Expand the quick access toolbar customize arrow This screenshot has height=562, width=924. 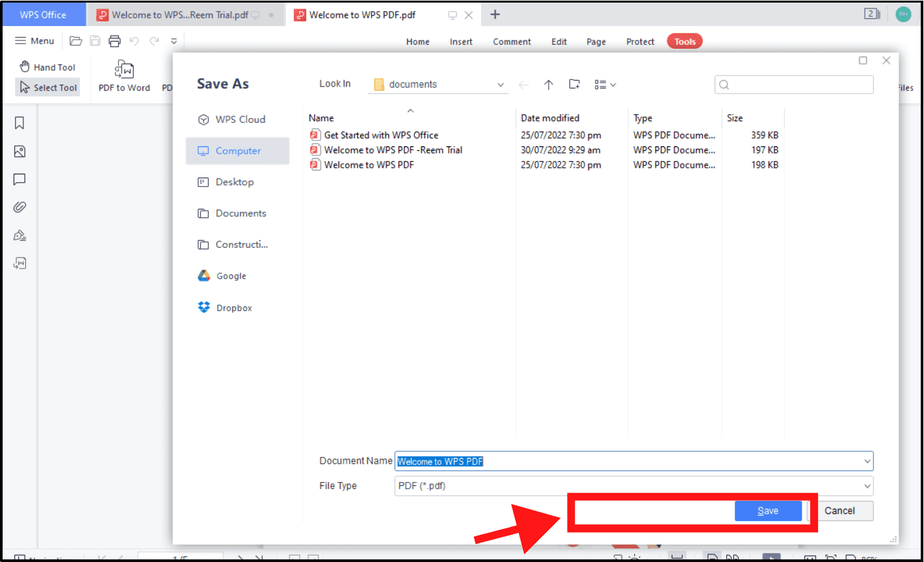point(174,41)
